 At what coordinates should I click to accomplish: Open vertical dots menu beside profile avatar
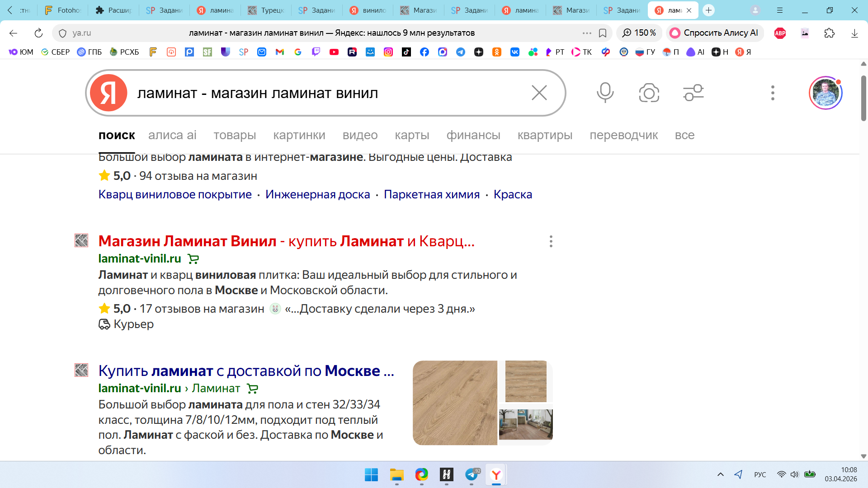point(773,93)
